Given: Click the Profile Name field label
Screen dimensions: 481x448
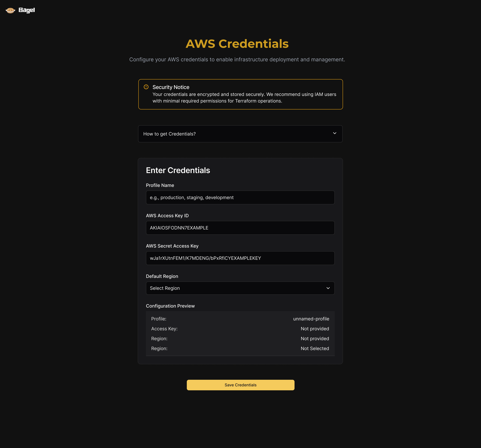Looking at the screenshot, I should pos(160,185).
